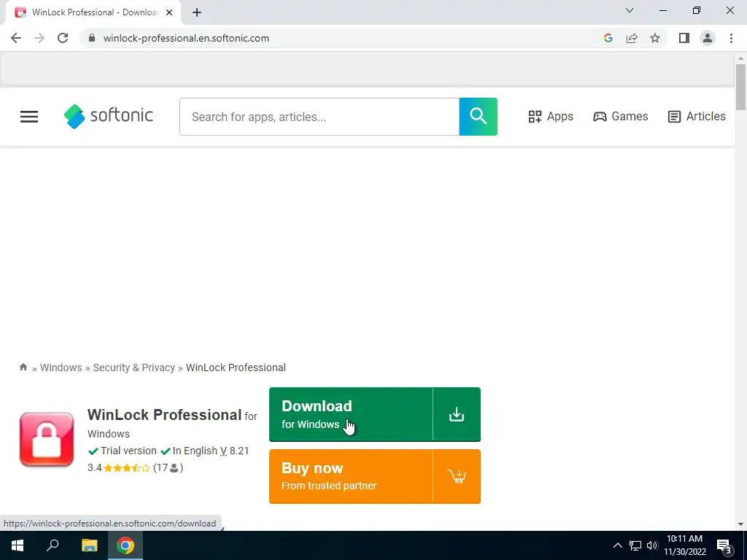747x560 pixels.
Task: Click the cart icon on Buy now button
Action: (457, 476)
